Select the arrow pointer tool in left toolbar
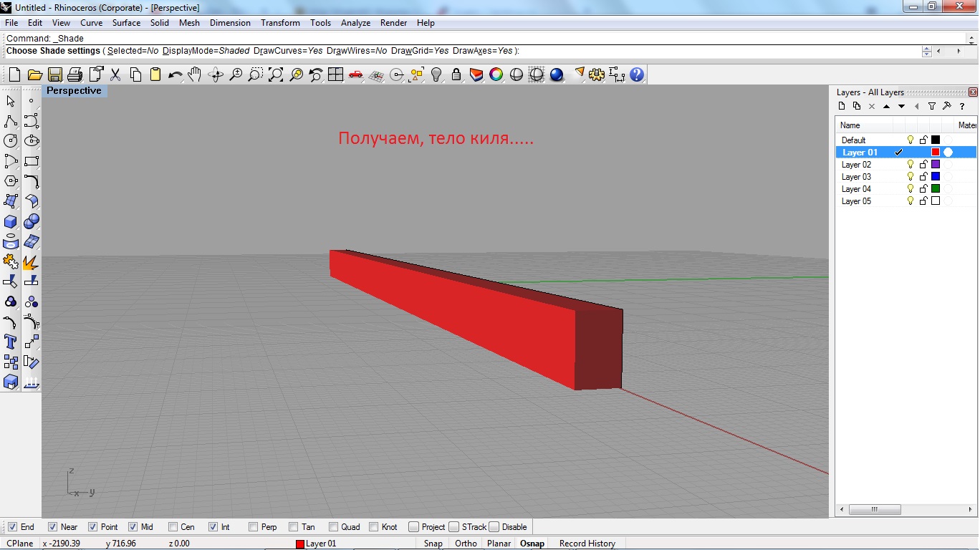980x550 pixels. click(11, 101)
